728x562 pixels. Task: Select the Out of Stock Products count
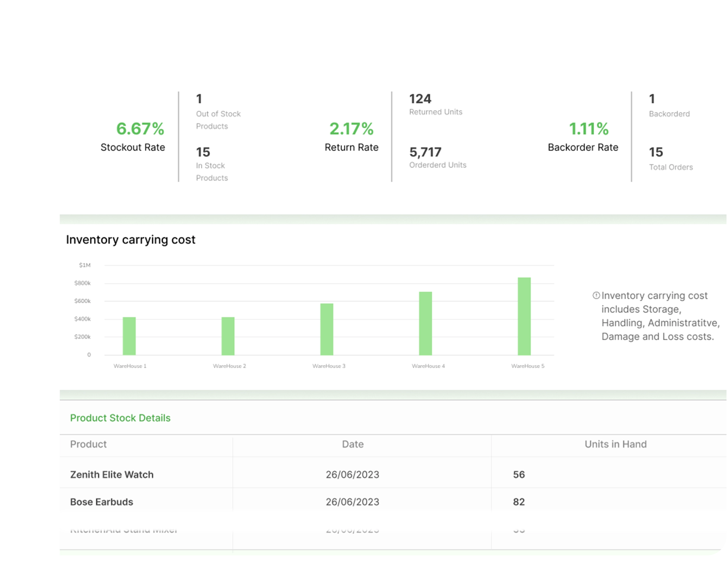tap(199, 98)
